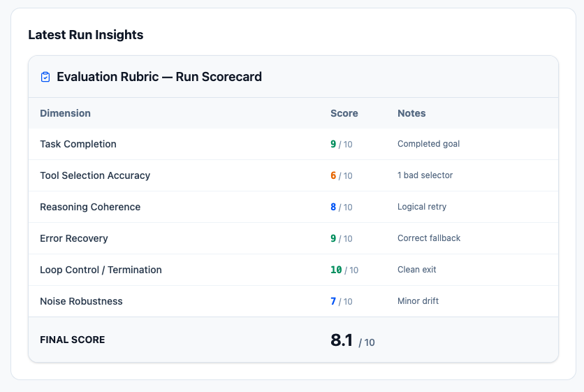Screen dimensions: 584x392
Task: Click the Reasoning Coherence row label
Action: click(x=90, y=207)
